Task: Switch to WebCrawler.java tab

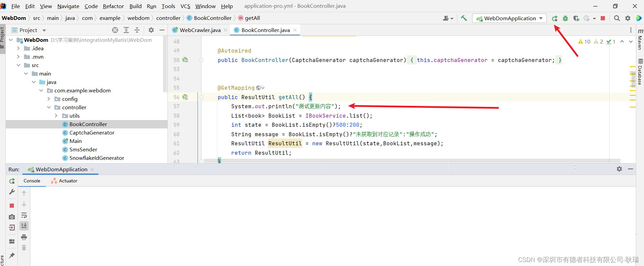Action: [200, 30]
